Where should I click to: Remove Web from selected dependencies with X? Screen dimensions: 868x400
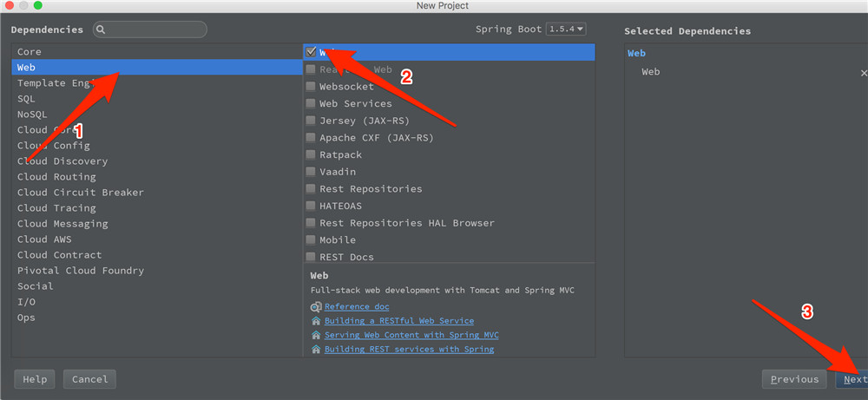(863, 73)
